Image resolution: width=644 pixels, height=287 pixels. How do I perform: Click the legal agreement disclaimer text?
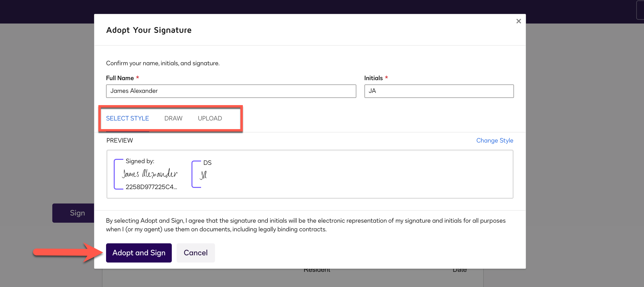tap(305, 225)
